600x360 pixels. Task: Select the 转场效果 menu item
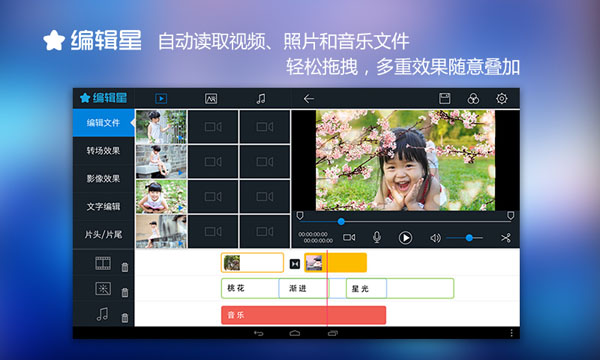coord(103,151)
